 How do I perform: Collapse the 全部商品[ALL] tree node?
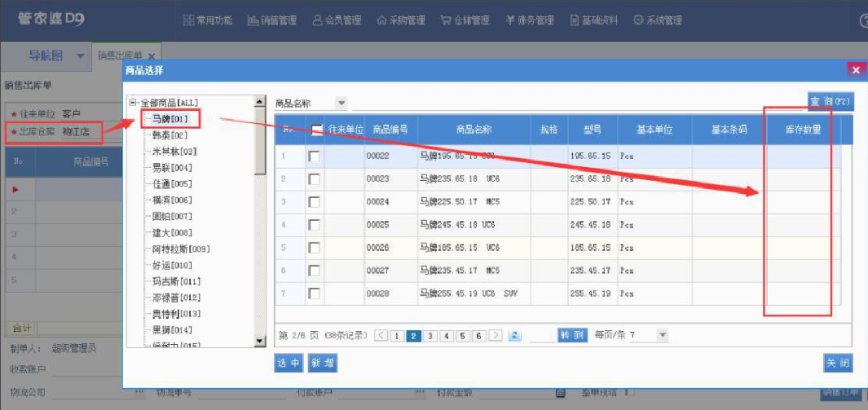[x=132, y=103]
